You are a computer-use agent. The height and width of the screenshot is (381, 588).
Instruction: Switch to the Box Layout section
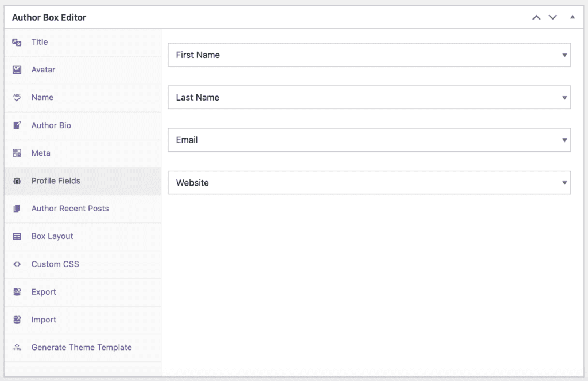tap(52, 236)
